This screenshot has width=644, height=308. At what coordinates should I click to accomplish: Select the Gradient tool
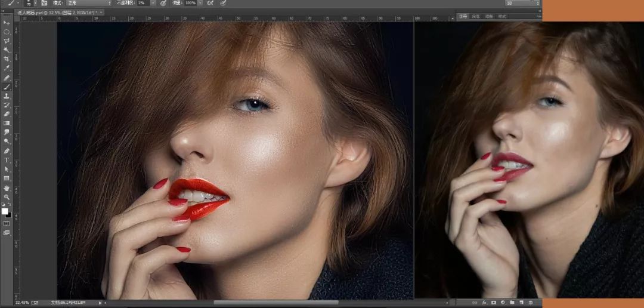point(6,123)
